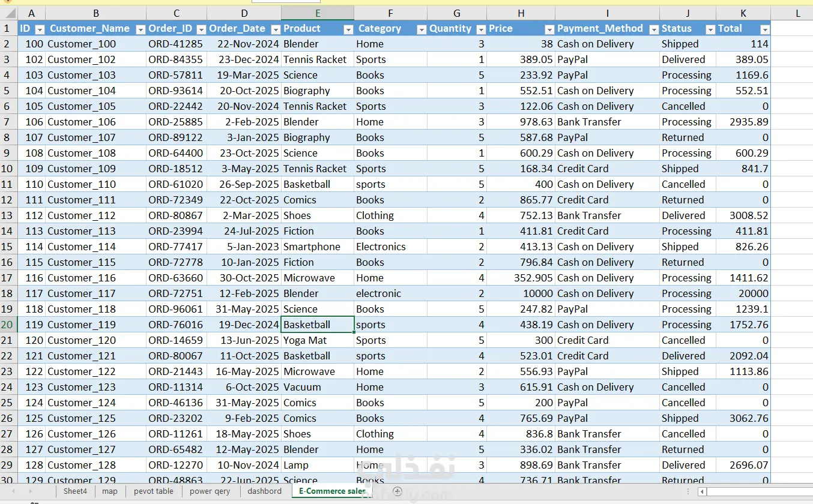Open the Price filter dropdown
Image resolution: width=813 pixels, height=504 pixels.
[x=549, y=29]
